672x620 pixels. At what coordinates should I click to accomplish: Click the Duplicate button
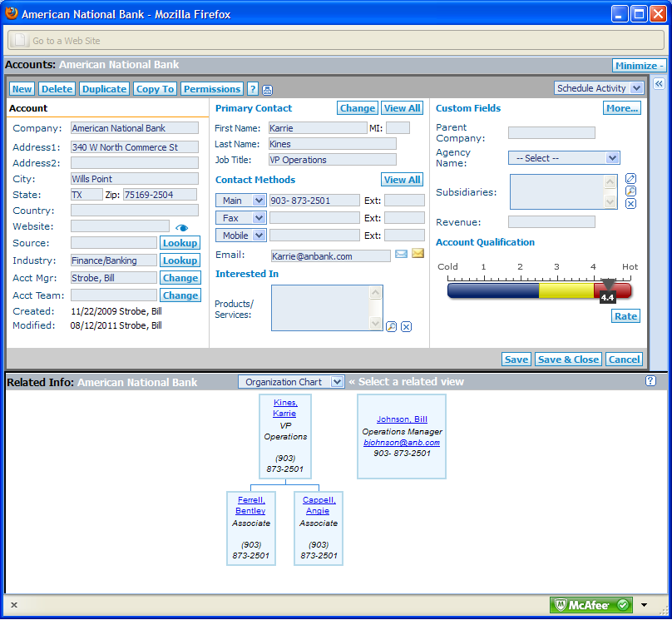tap(105, 89)
